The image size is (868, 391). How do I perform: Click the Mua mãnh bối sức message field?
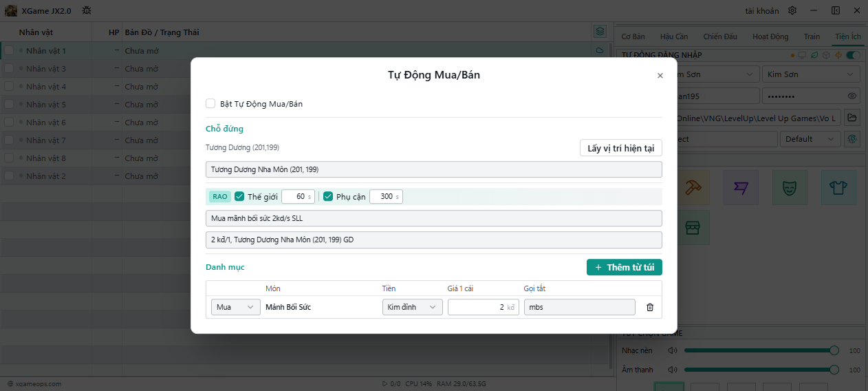pyautogui.click(x=434, y=218)
